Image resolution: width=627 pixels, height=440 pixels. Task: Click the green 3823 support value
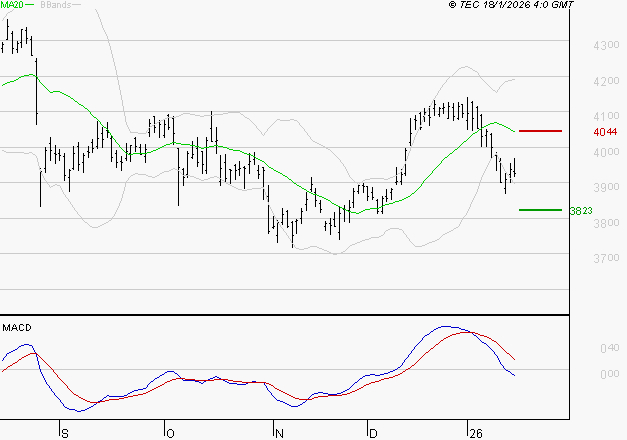(x=581, y=211)
